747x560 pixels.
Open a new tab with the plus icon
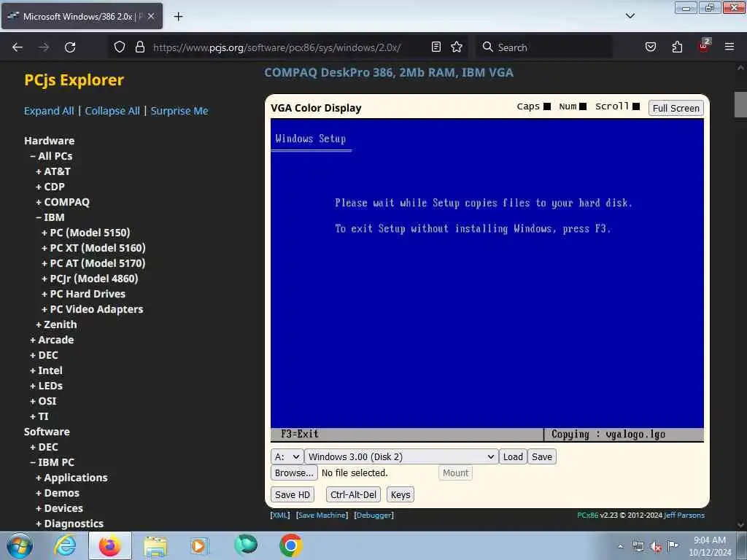point(178,17)
